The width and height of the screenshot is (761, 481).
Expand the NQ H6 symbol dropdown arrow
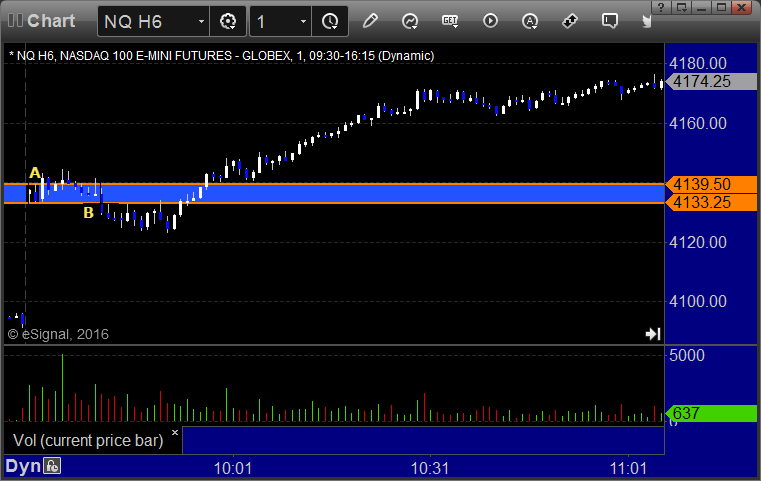[201, 21]
